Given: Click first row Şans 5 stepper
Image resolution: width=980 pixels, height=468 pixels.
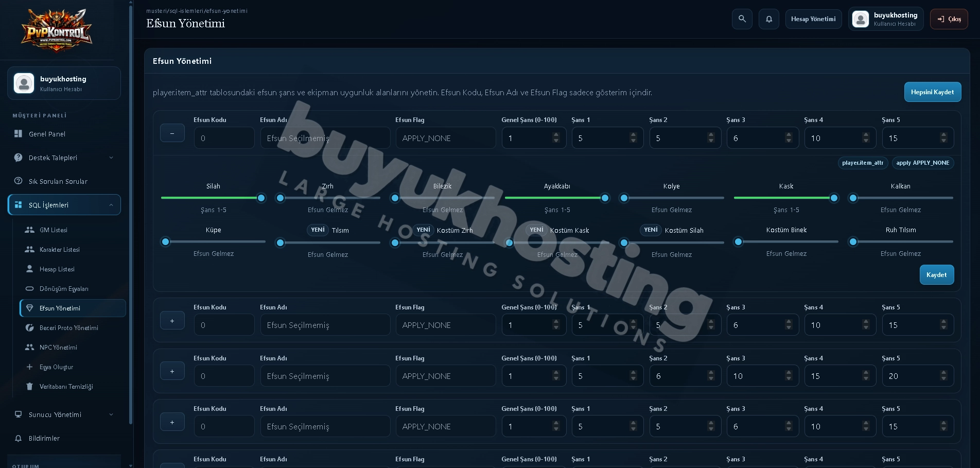Looking at the screenshot, I should [943, 138].
